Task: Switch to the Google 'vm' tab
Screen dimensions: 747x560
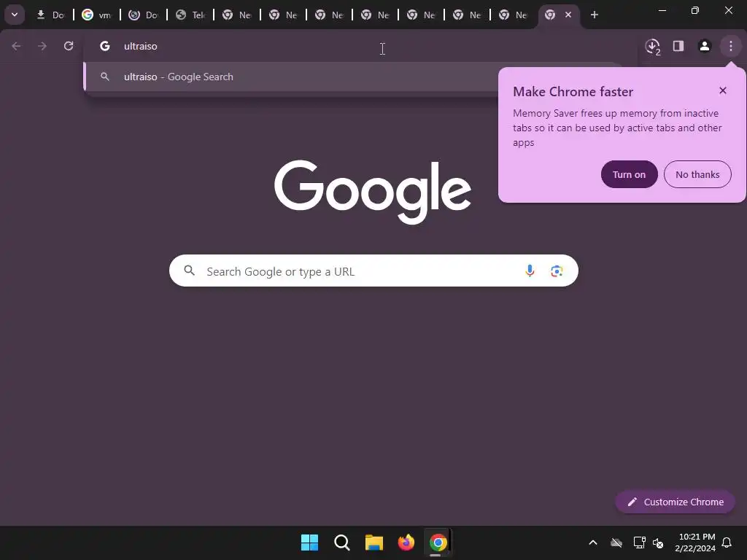Action: 96,15
